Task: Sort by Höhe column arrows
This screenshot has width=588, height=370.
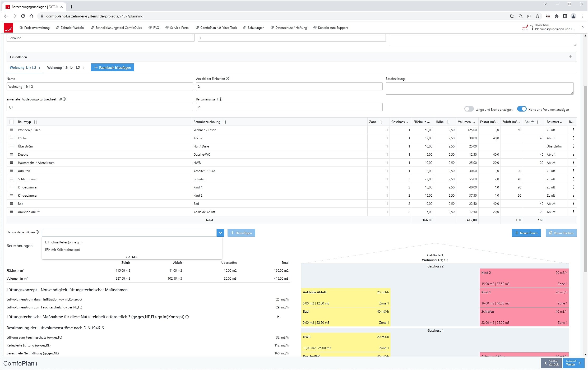Action: (x=448, y=122)
